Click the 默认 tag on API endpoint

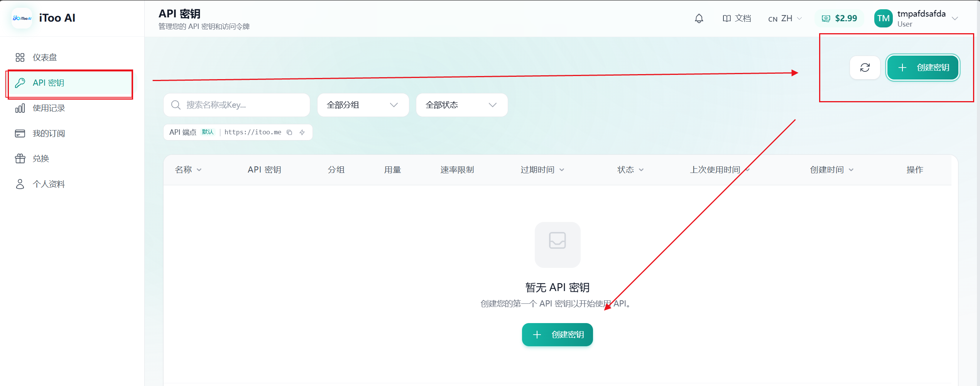point(208,132)
